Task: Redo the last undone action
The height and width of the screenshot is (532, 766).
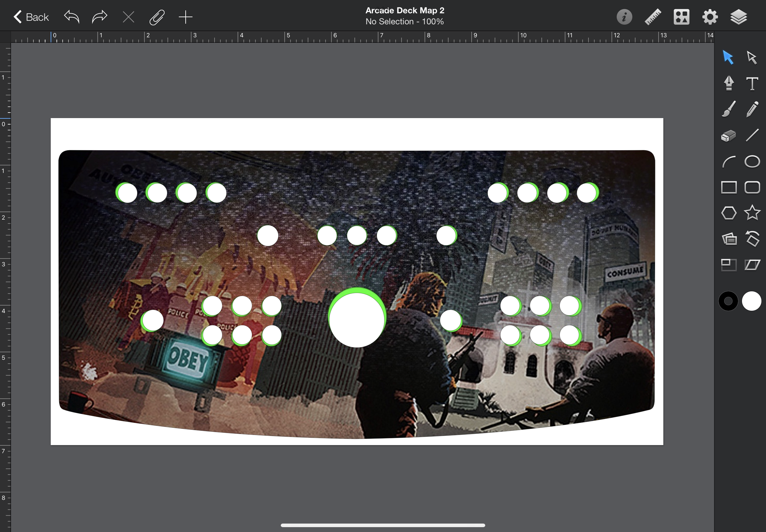Action: 99,17
